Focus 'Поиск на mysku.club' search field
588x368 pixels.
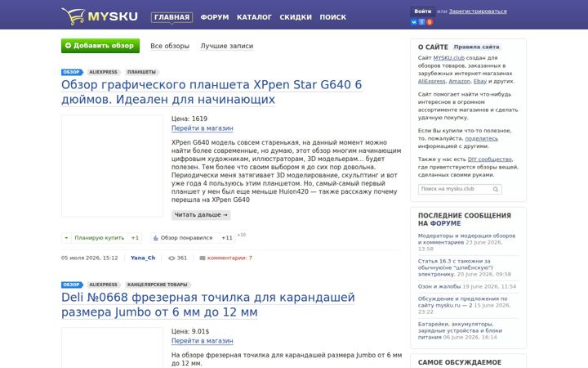[x=460, y=189]
